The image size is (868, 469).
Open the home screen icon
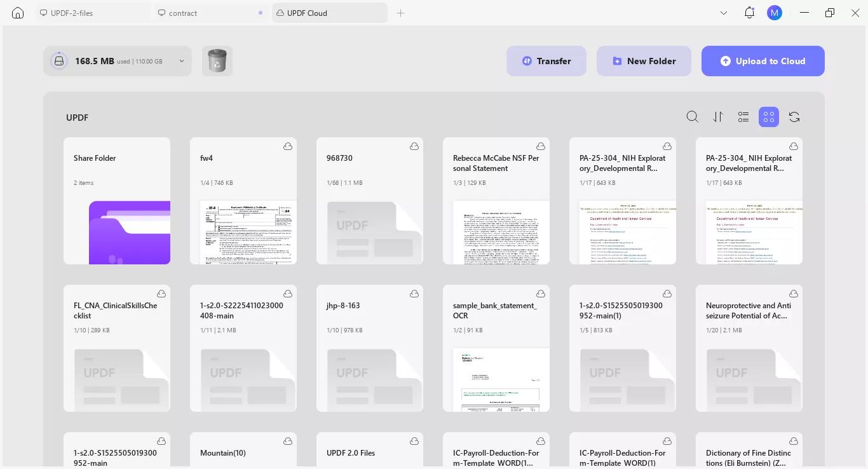[x=17, y=13]
